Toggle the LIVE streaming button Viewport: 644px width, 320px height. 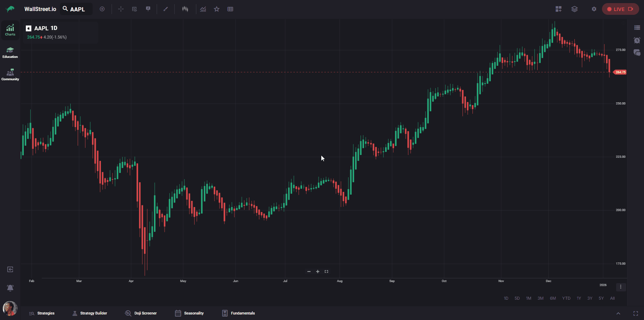pyautogui.click(x=620, y=9)
